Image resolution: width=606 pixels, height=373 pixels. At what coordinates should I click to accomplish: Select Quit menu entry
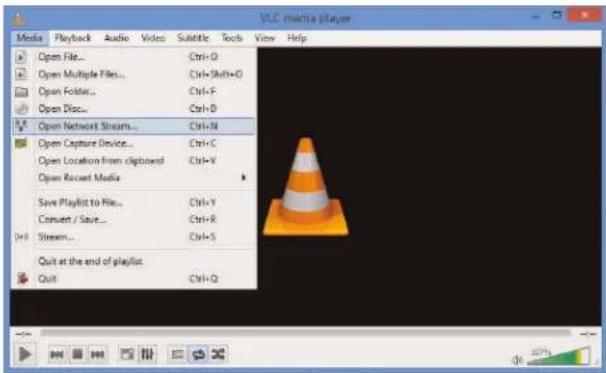tap(134, 279)
